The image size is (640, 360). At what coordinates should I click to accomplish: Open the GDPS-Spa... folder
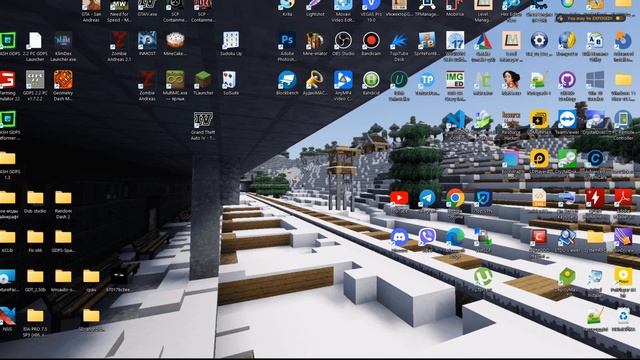point(63,237)
